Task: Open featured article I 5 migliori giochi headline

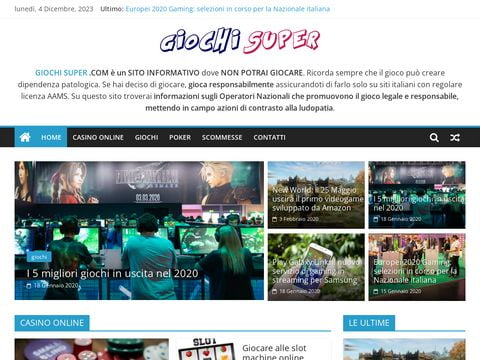Action: (112, 273)
